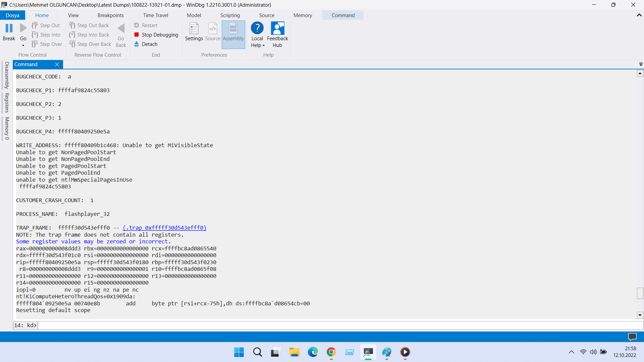Open the Feedback Hub icon

pos(277,29)
